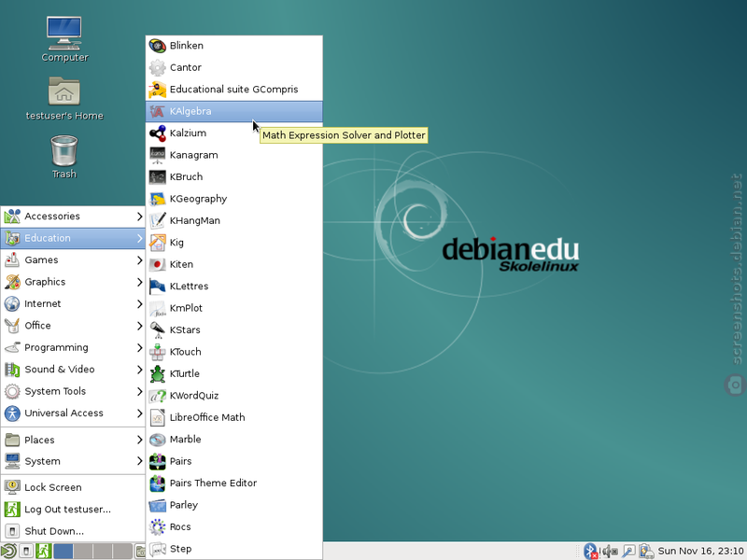Start KGeography from the menu
The width and height of the screenshot is (747, 560).
(234, 199)
